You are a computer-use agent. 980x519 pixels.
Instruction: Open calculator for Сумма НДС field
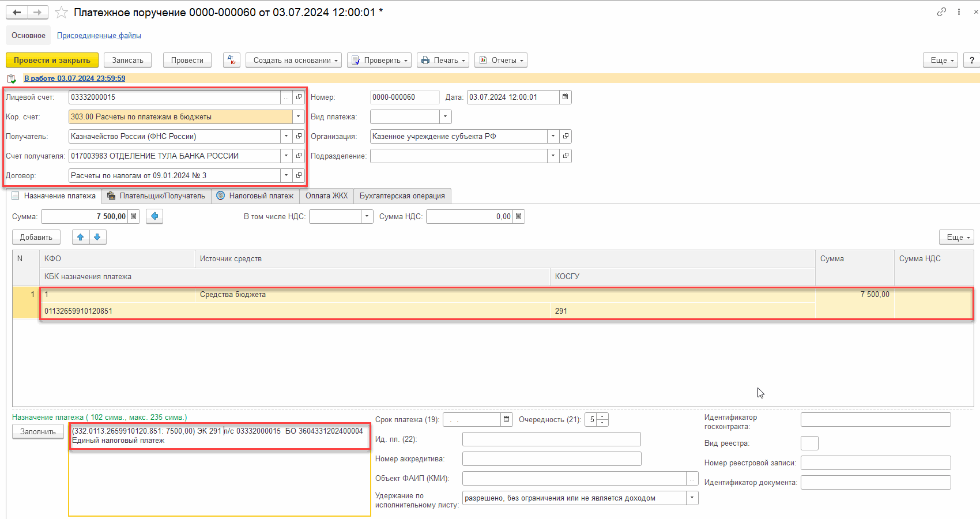click(x=519, y=216)
